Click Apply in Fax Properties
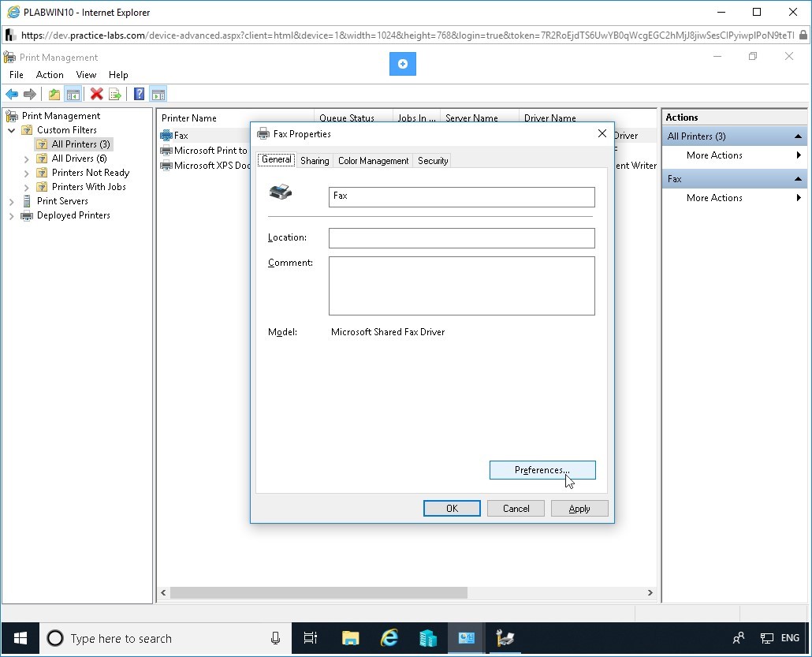 tap(579, 508)
